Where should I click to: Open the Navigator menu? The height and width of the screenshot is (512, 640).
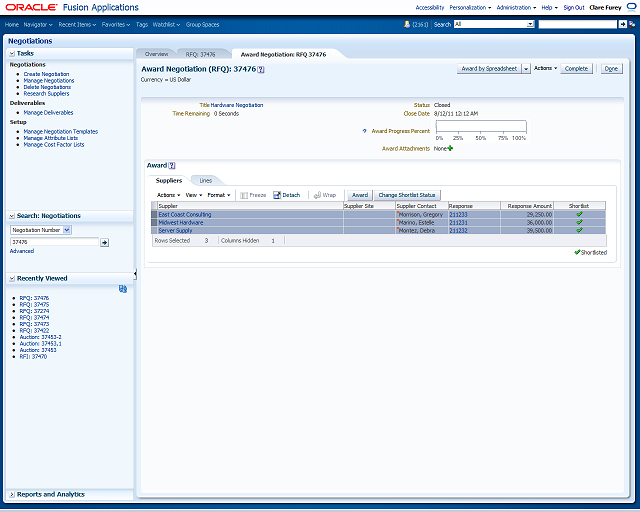pyautogui.click(x=38, y=24)
